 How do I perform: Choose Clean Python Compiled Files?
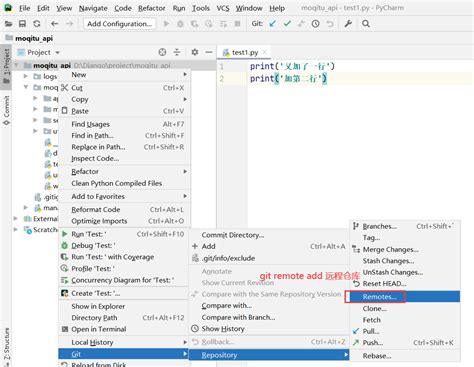click(125, 183)
